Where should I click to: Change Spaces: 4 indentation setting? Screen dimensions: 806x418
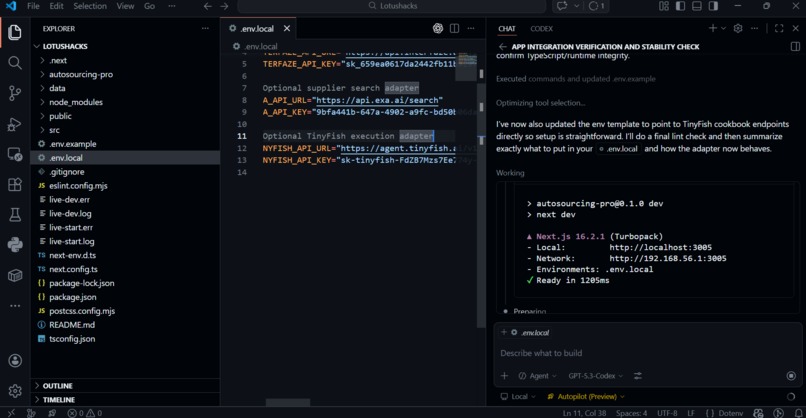click(631, 413)
